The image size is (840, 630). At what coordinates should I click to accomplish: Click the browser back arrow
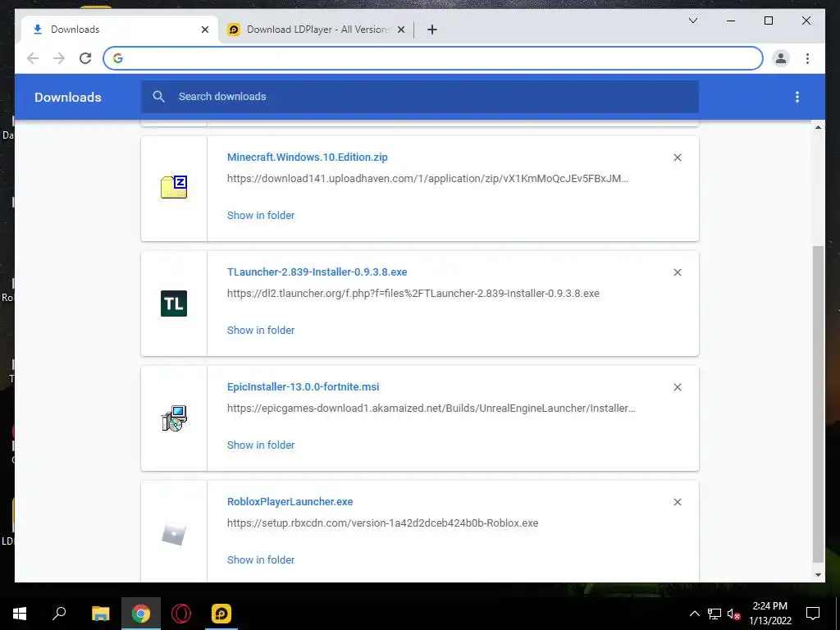point(33,58)
